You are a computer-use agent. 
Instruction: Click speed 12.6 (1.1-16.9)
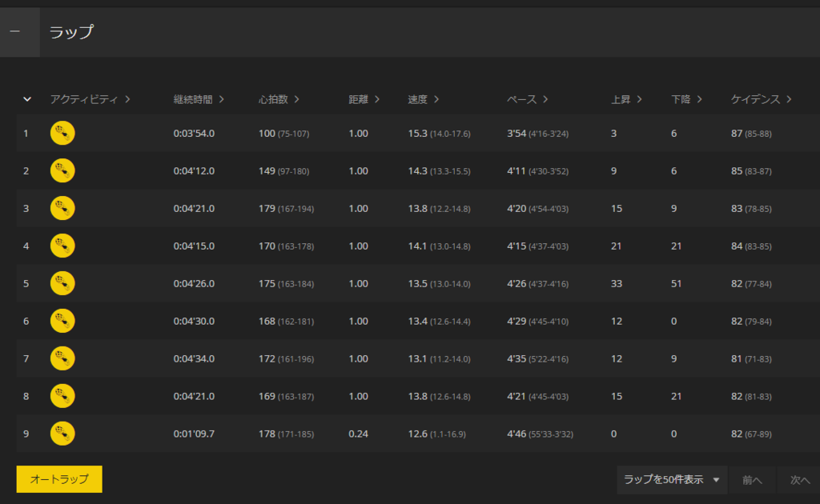coord(436,434)
